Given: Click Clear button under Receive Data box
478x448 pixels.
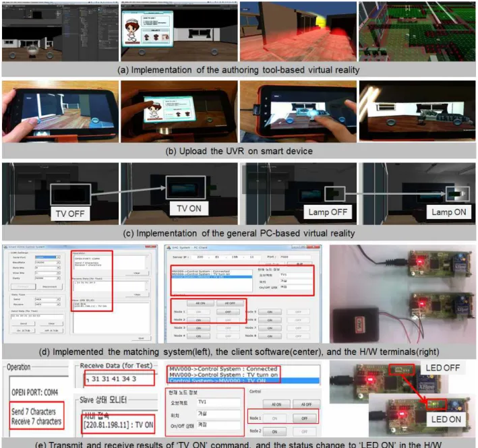Looking at the screenshot, I should (137, 294).
